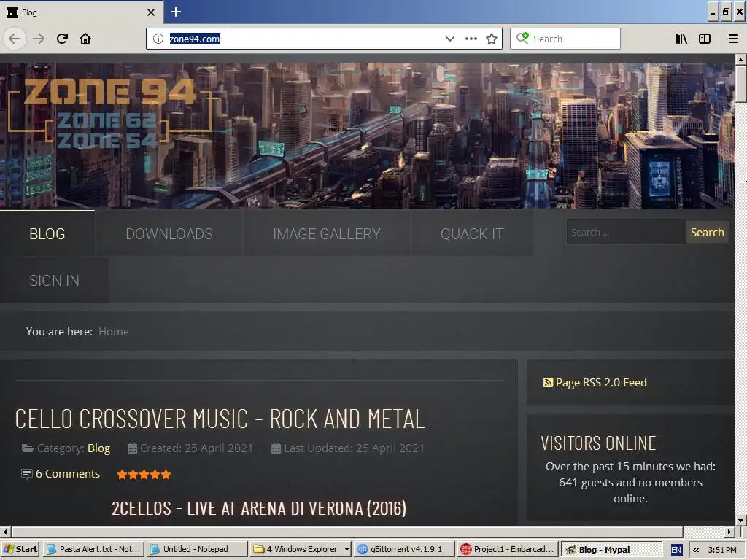This screenshot has width=747, height=560.
Task: Focus the browser Search input field
Action: pyautogui.click(x=565, y=39)
